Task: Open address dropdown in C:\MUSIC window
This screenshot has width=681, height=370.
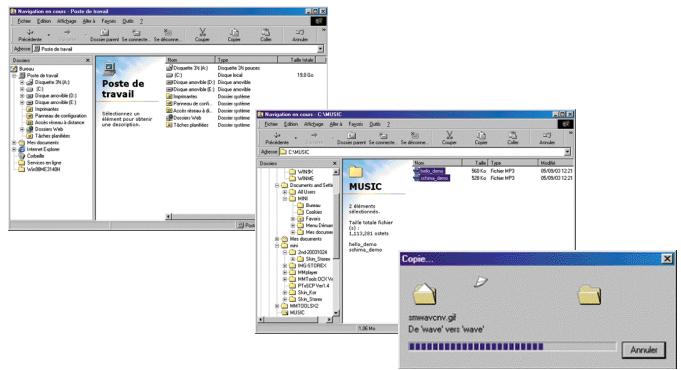Action: coord(567,152)
